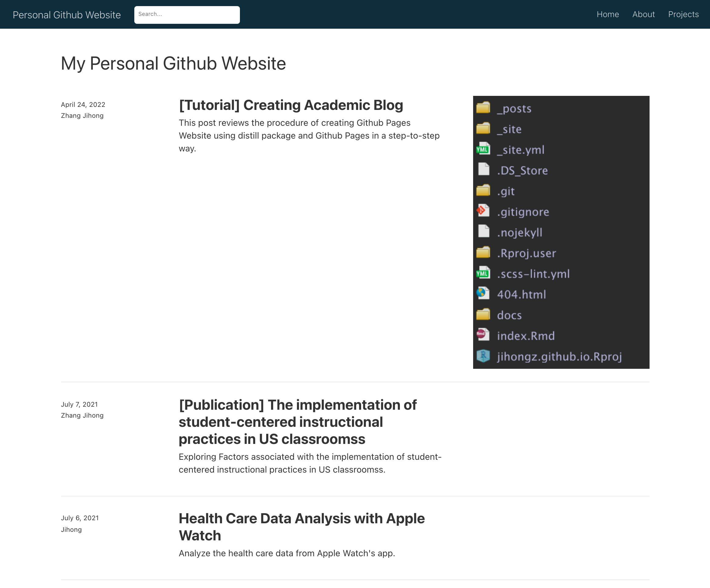710x588 pixels.
Task: Click the .scss-lint.yml YML icon
Action: coord(483,273)
